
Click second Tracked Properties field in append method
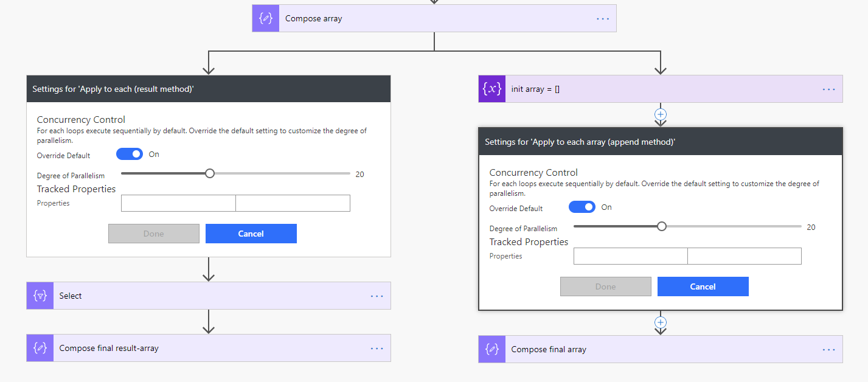(744, 256)
